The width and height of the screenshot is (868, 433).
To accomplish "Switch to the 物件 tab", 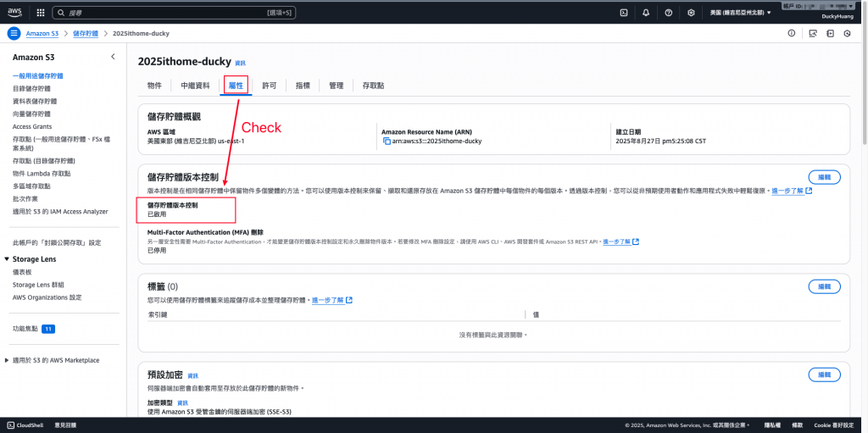I will coord(154,86).
